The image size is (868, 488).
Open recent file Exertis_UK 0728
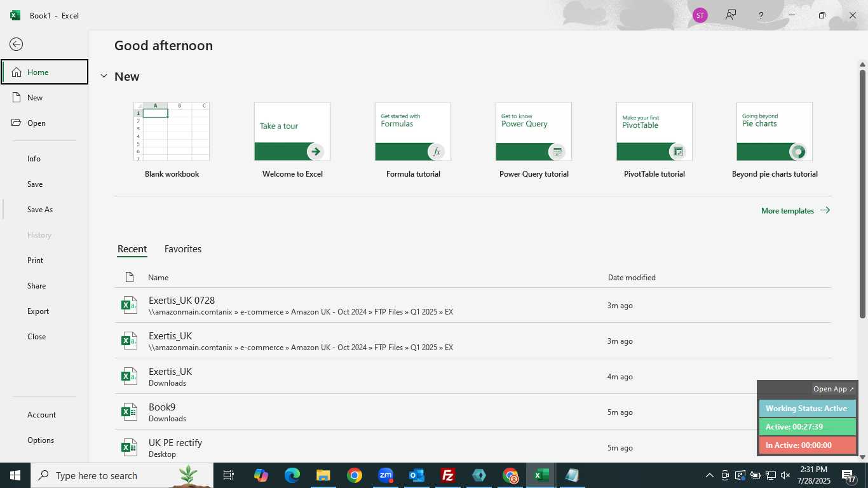point(473,305)
